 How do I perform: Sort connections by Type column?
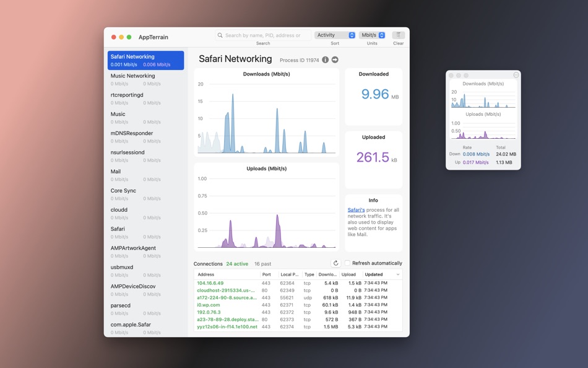tap(309, 274)
